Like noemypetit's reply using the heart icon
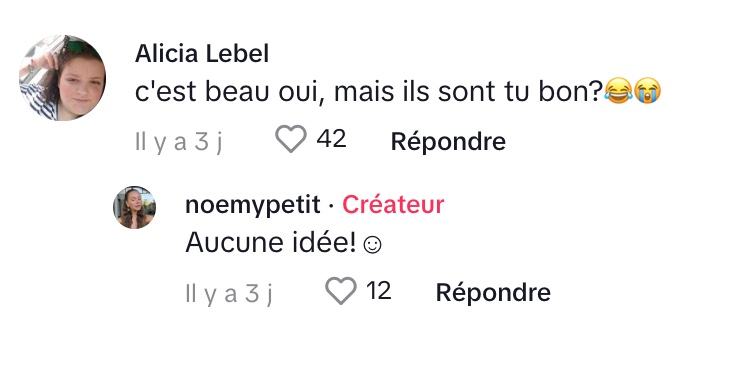736x376 pixels. tap(341, 291)
